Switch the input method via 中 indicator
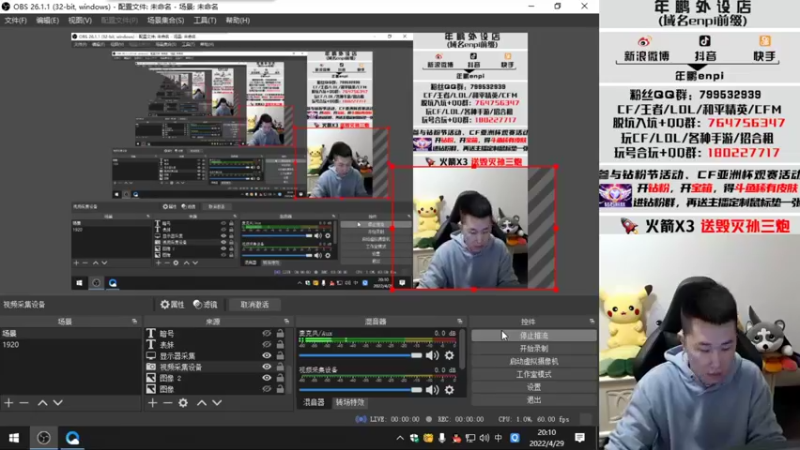 [498, 438]
